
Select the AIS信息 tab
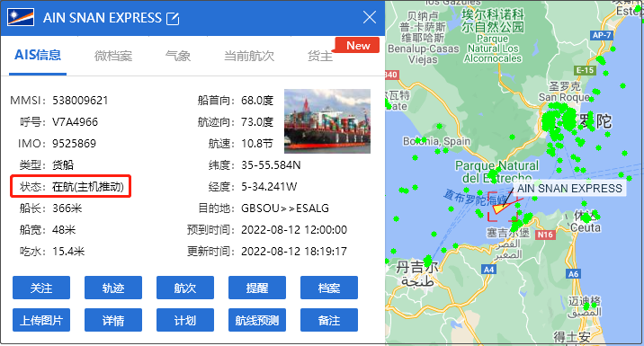pos(38,55)
